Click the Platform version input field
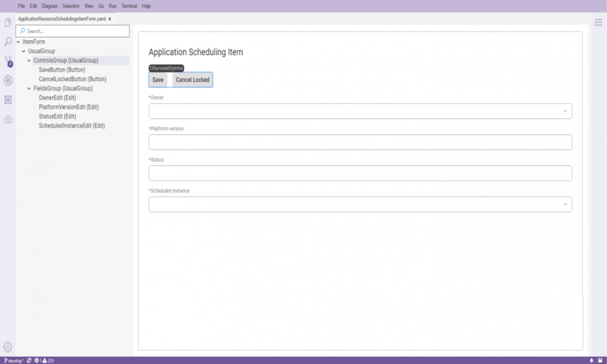This screenshot has height=364, width=607. tap(360, 142)
